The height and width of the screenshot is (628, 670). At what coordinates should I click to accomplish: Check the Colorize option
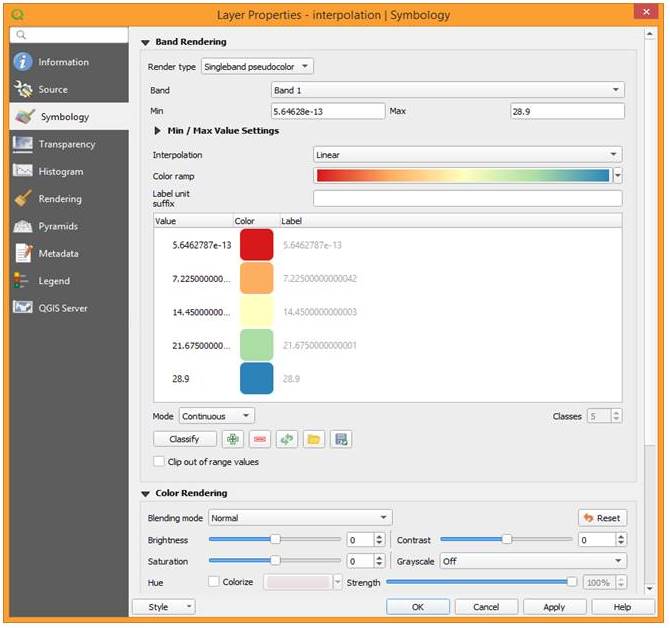tap(213, 582)
